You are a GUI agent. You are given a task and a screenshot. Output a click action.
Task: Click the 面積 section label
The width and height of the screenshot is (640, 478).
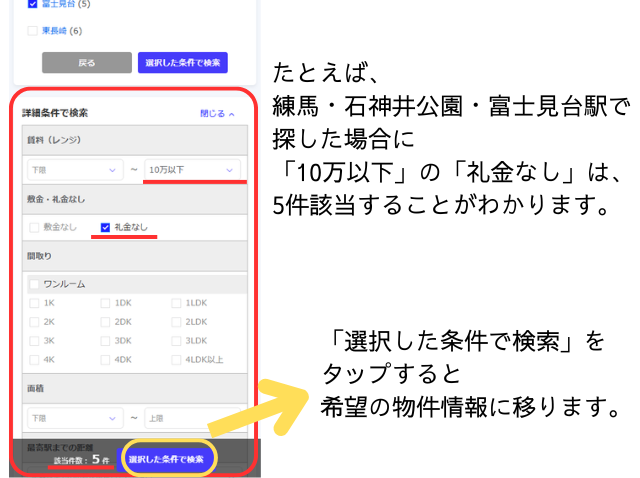pyautogui.click(x=36, y=388)
